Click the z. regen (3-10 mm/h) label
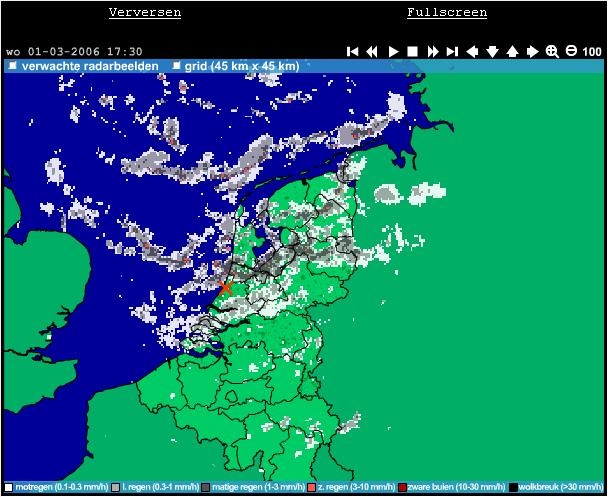 (356, 487)
